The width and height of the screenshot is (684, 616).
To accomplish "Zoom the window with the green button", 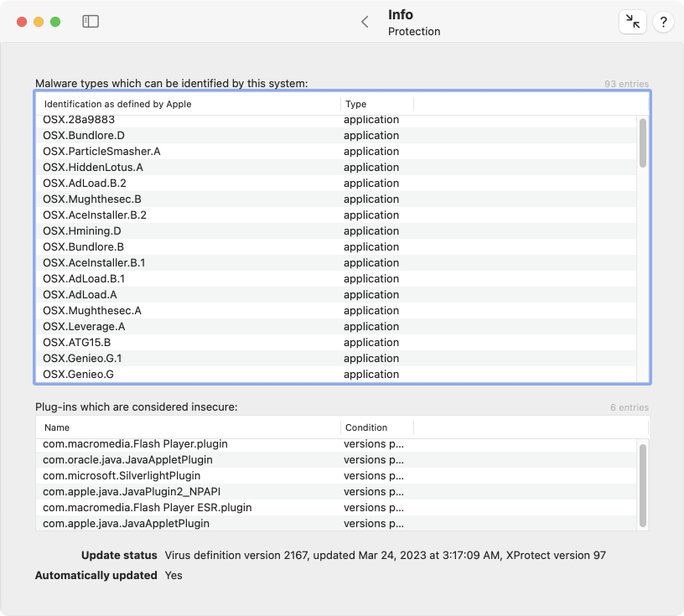I will (x=55, y=22).
